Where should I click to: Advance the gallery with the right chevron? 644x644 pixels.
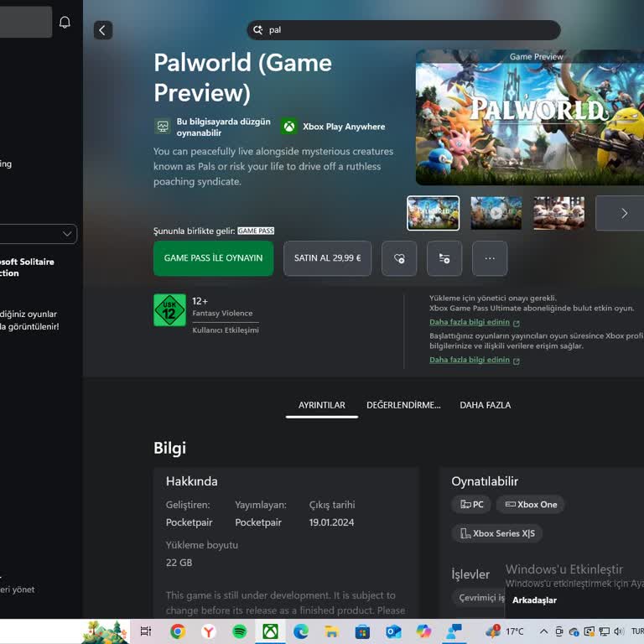(x=624, y=213)
